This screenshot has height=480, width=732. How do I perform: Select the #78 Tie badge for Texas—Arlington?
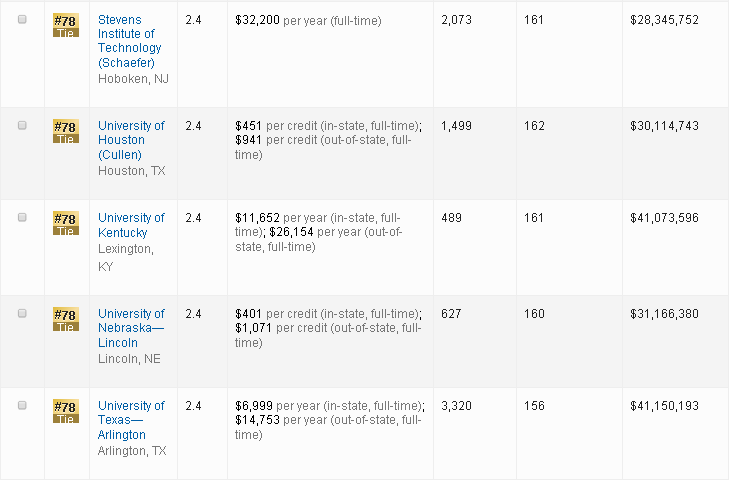click(x=65, y=412)
